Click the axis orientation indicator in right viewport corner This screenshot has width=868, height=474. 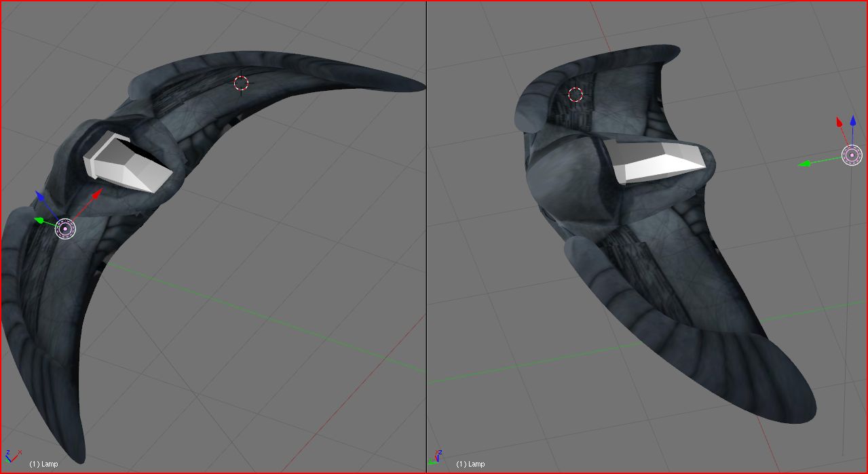tap(438, 456)
